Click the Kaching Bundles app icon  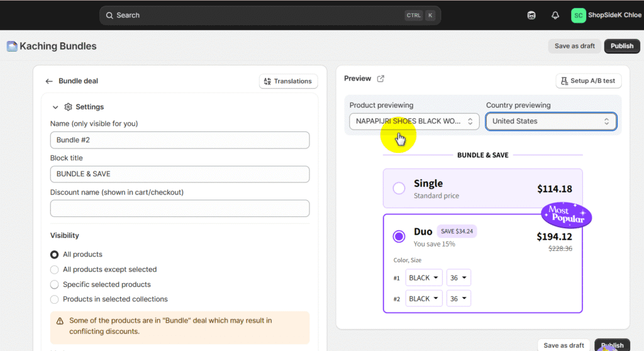[x=12, y=46]
